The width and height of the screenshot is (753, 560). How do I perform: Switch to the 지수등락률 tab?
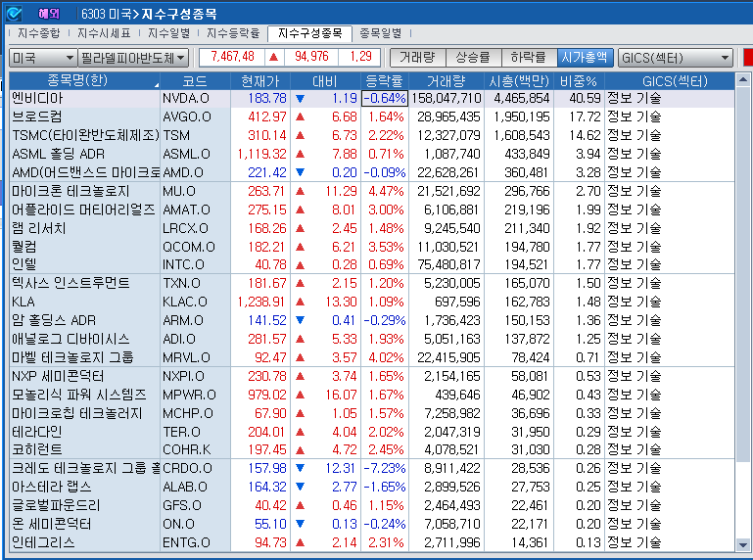click(233, 33)
